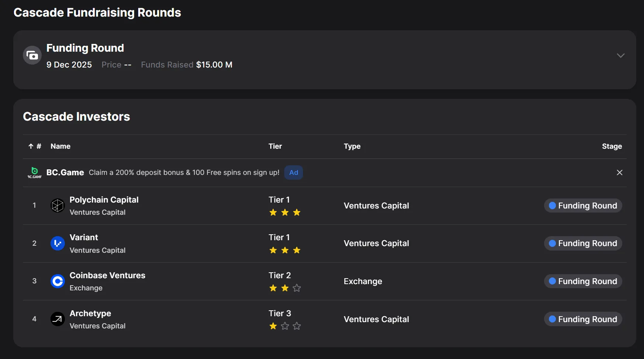Open the Polychain Capital logo
644x359 pixels.
[x=58, y=206]
